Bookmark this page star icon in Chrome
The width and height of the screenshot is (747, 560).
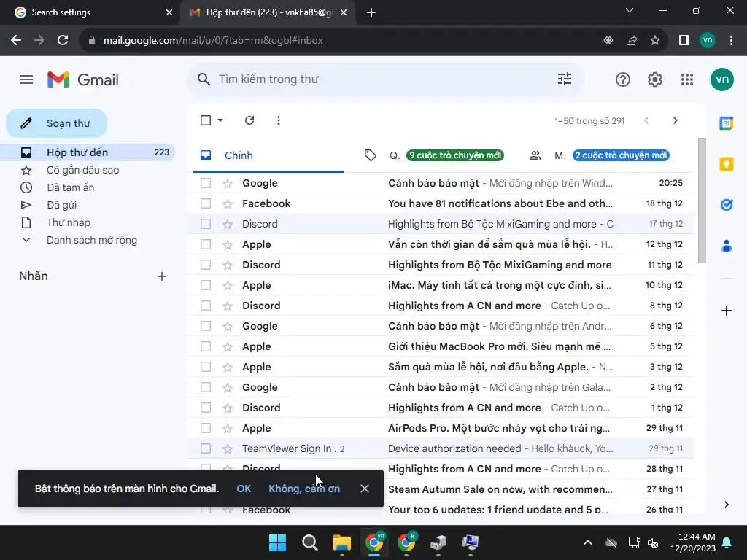pos(655,41)
